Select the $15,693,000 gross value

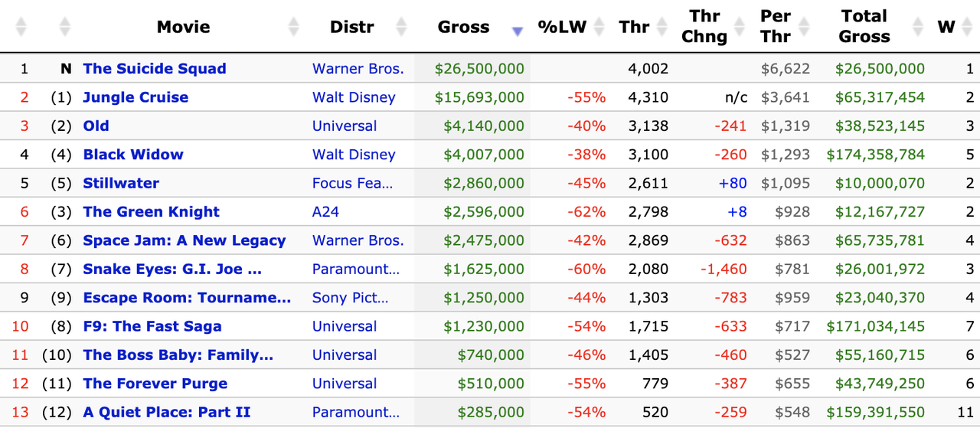(479, 97)
